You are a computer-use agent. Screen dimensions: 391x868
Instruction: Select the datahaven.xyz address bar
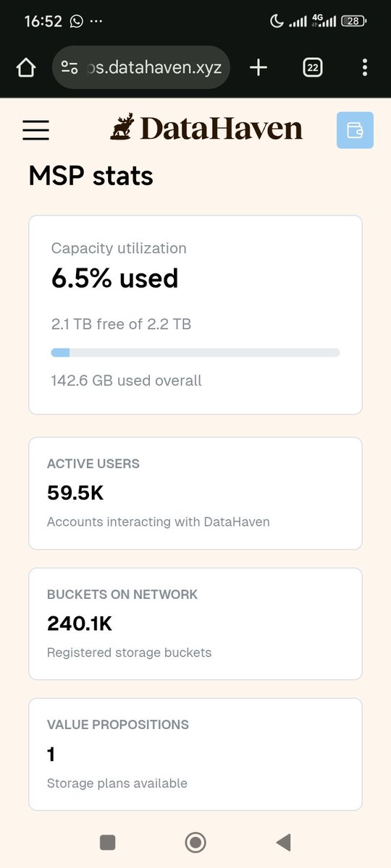click(141, 68)
